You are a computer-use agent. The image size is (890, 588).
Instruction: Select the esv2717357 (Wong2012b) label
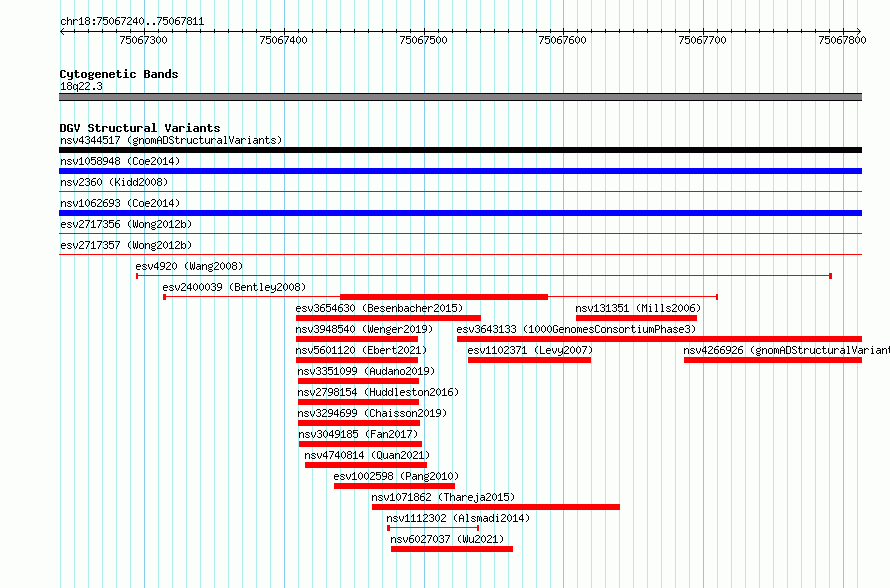(x=126, y=245)
